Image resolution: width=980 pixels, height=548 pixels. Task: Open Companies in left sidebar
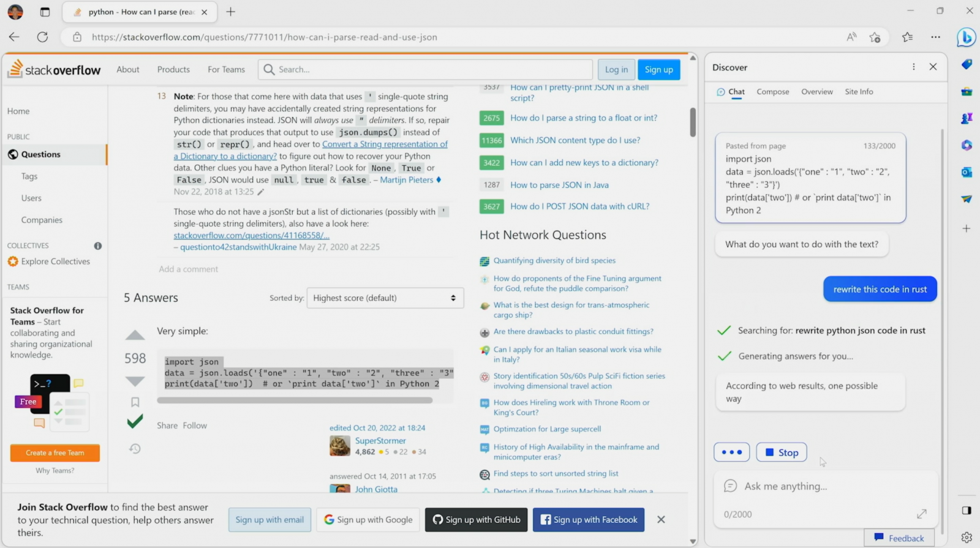(42, 220)
